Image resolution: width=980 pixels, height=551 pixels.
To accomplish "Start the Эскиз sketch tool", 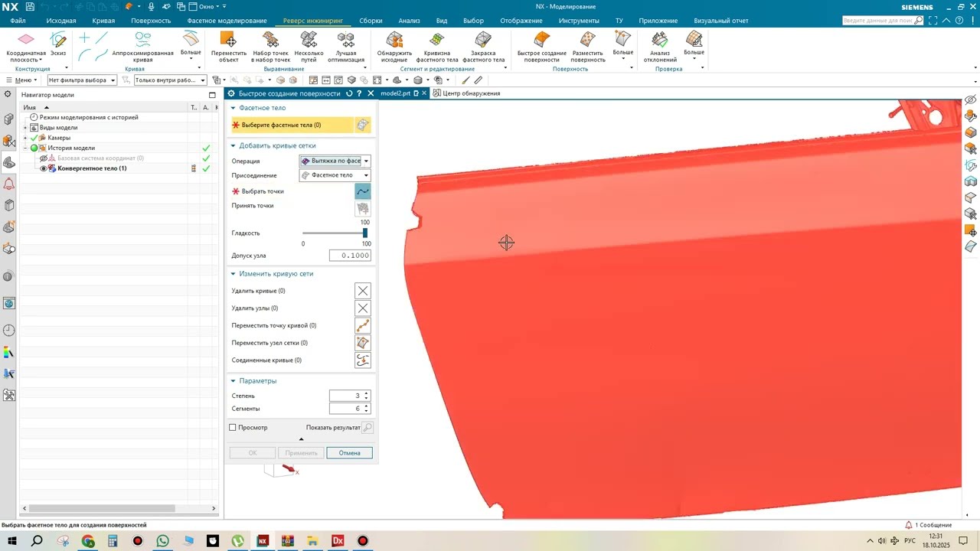I will pos(58,45).
